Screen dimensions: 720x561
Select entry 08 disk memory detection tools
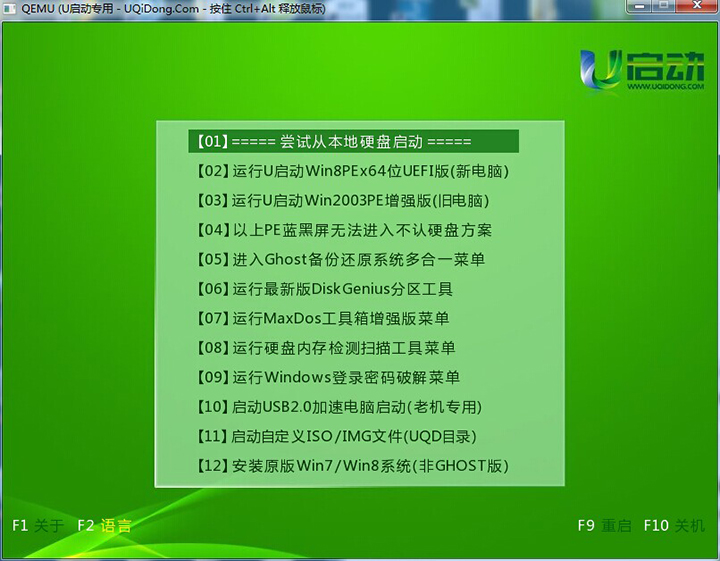click(326, 348)
